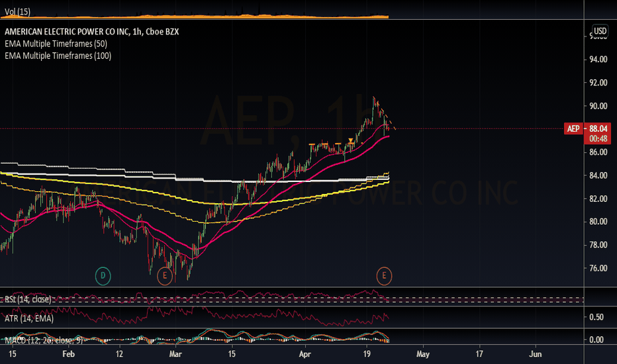Select the RSI (14, close) indicator label
This screenshot has height=364, width=617.
[x=28, y=299]
